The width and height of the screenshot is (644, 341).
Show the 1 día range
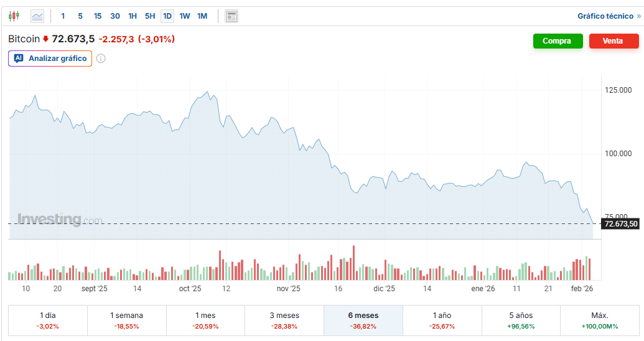coord(48,320)
